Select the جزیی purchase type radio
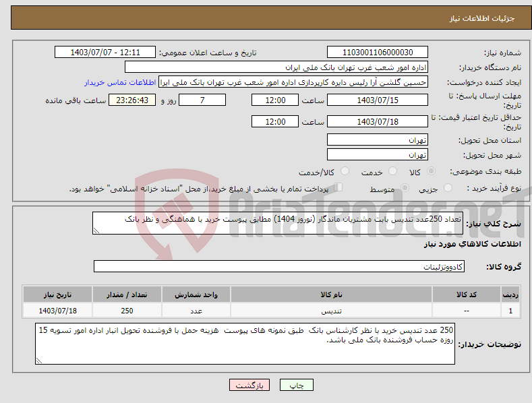 448,187
